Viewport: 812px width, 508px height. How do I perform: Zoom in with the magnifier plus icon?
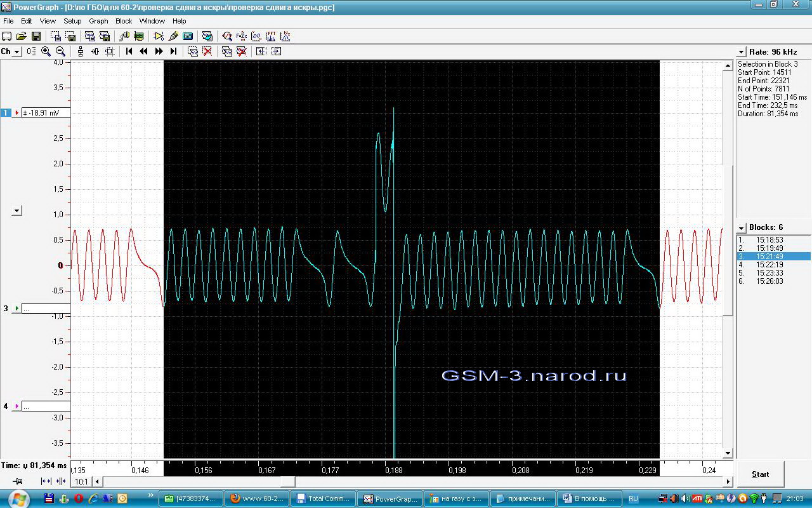coord(46,51)
